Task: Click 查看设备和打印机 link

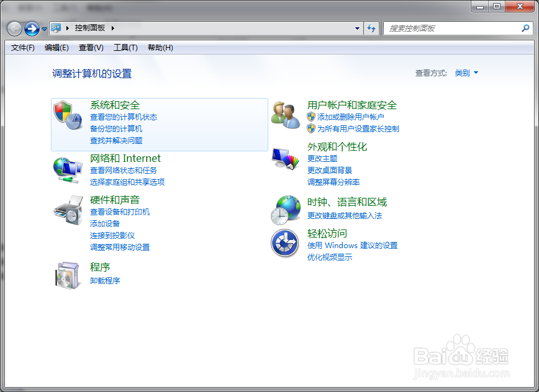Action: point(120,212)
